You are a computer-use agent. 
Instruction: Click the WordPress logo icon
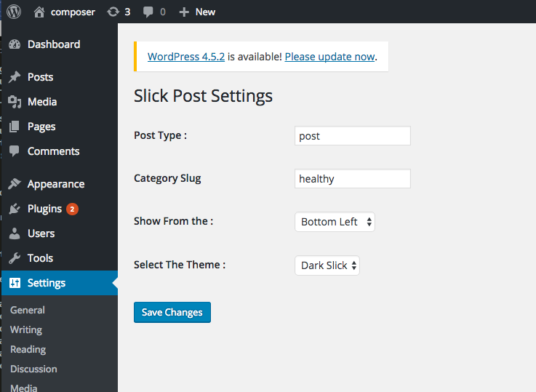click(14, 12)
